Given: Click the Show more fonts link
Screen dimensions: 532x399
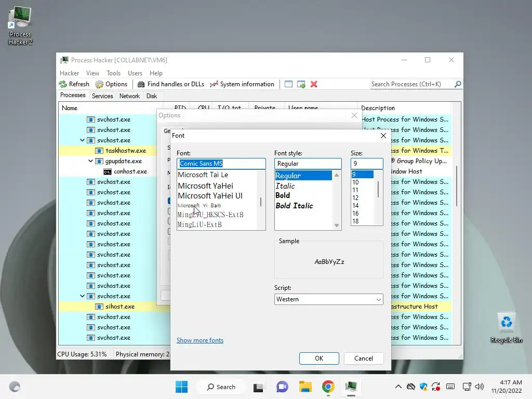Looking at the screenshot, I should point(200,340).
